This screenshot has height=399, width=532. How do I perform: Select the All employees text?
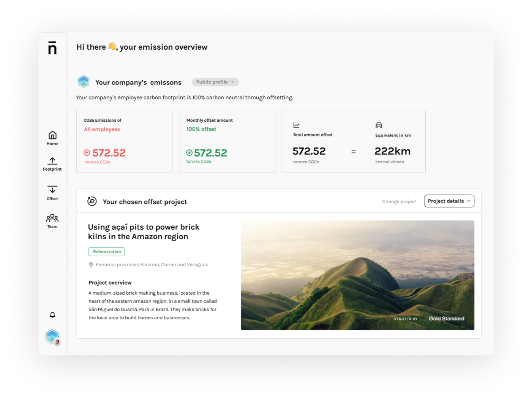click(102, 129)
